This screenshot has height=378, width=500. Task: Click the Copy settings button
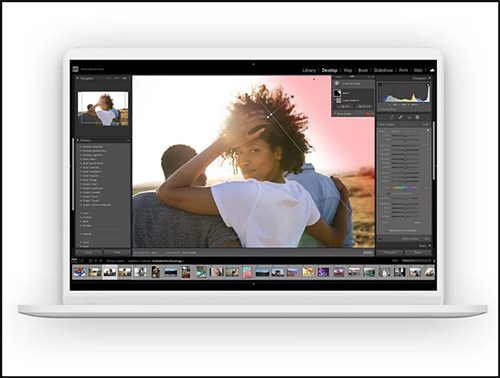click(x=88, y=252)
